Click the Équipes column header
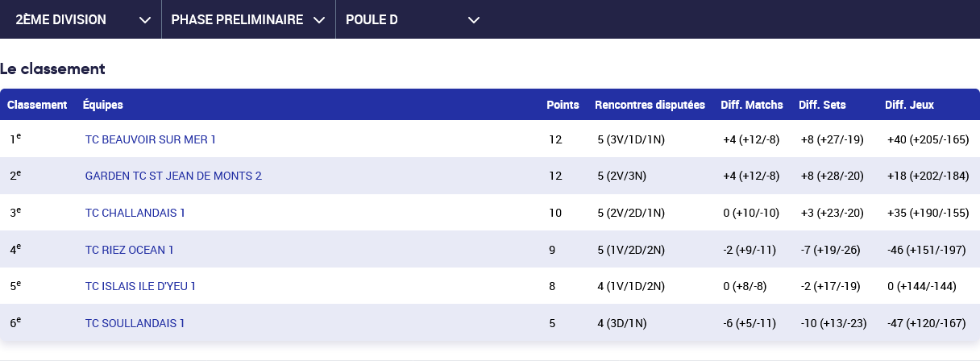The image size is (980, 361). coord(103,105)
